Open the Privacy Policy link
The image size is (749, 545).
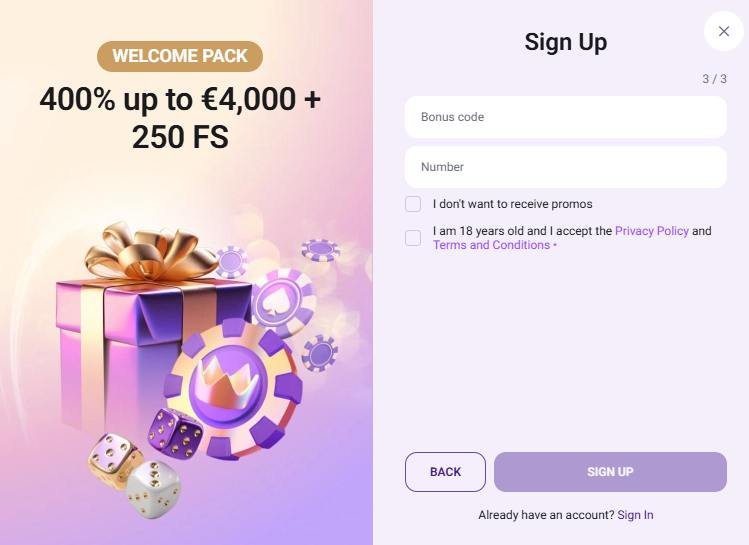point(651,231)
